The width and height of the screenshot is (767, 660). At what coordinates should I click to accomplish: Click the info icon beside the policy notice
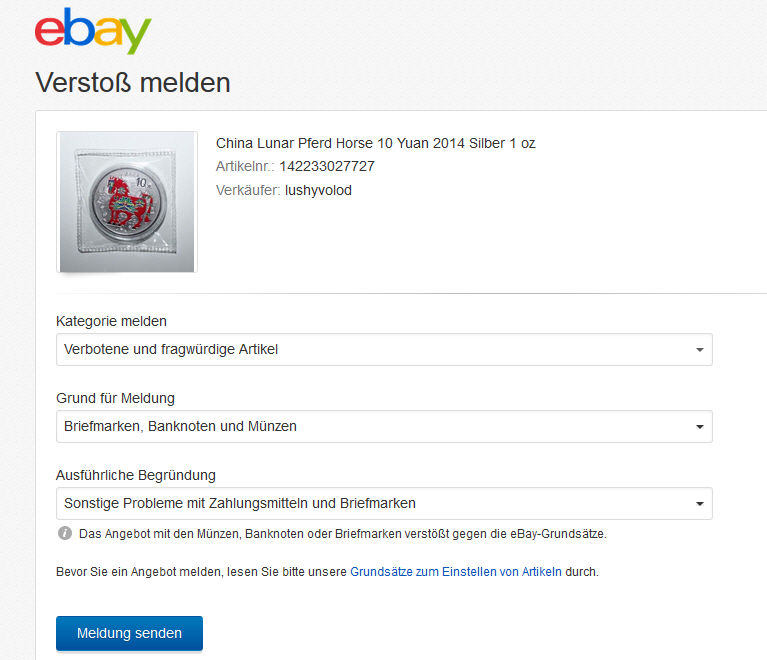pos(65,533)
